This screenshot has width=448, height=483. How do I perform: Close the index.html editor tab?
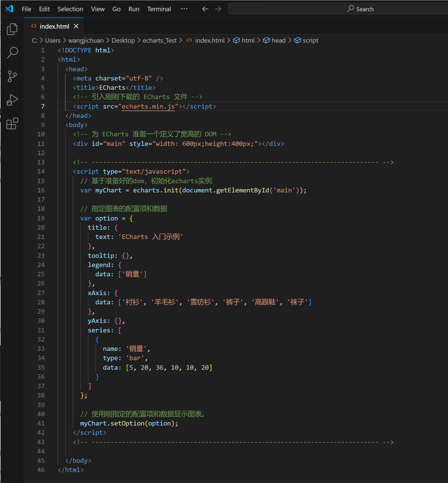[x=76, y=26]
